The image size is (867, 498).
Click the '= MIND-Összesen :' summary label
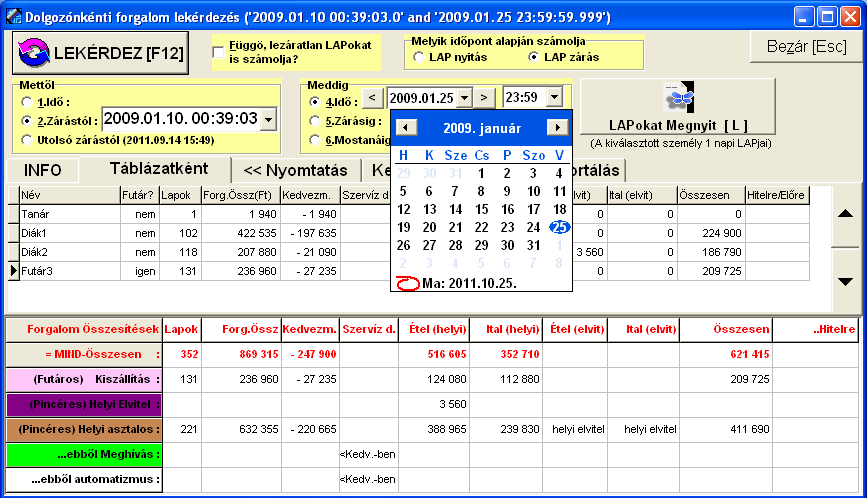click(84, 354)
